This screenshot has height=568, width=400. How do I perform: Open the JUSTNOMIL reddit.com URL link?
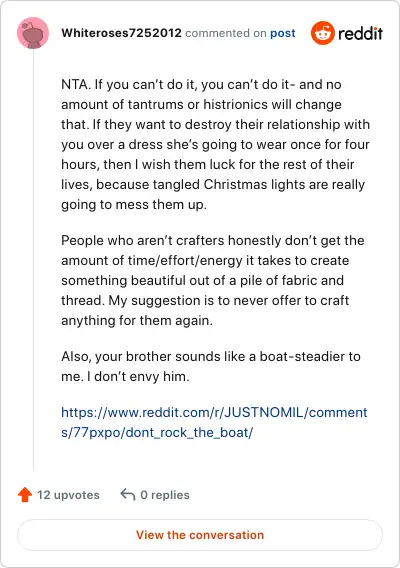(214, 422)
